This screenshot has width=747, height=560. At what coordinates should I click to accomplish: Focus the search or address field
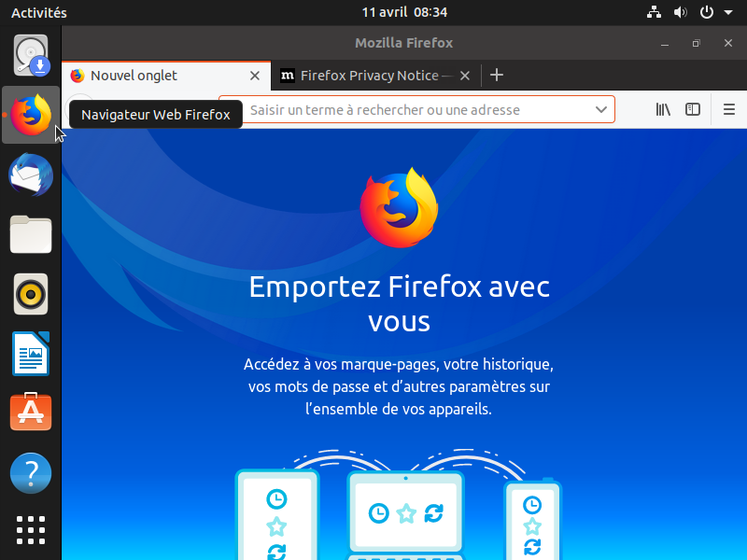click(x=411, y=109)
